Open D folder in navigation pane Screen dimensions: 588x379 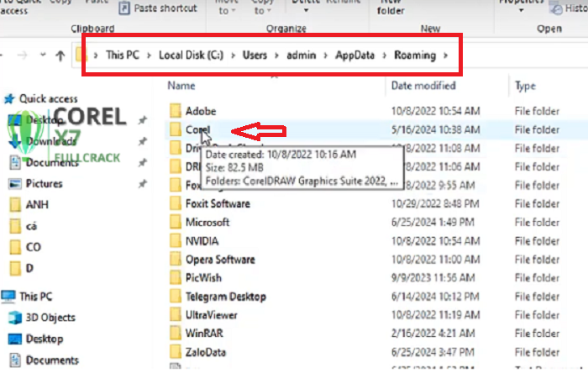pos(29,268)
